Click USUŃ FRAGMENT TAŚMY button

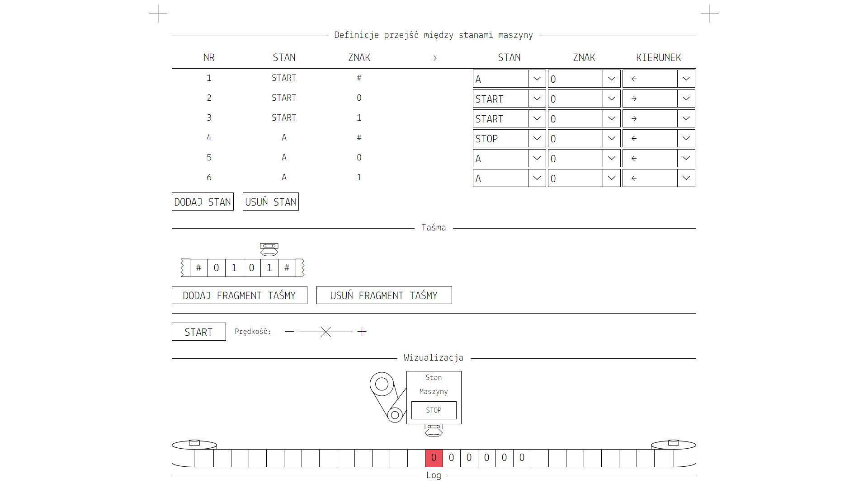point(384,295)
